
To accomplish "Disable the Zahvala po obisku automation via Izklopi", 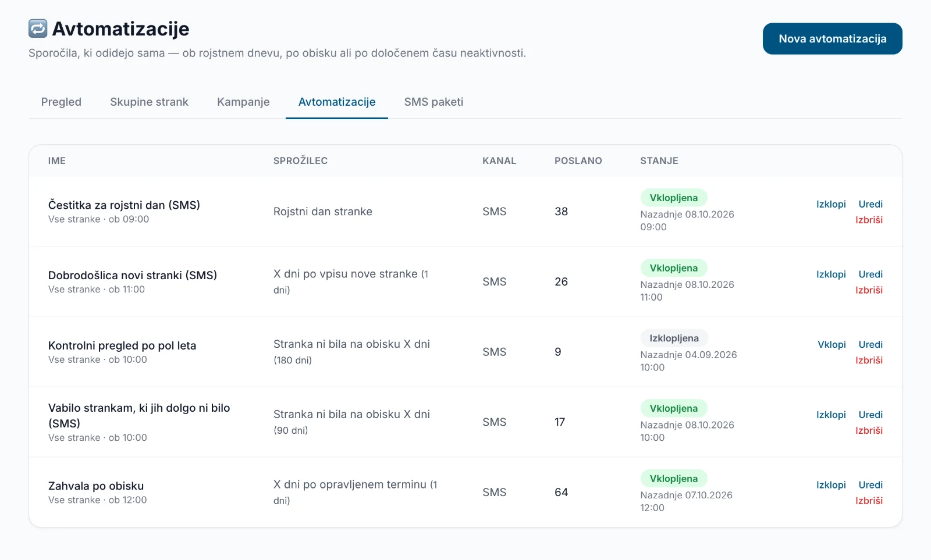I will (831, 485).
